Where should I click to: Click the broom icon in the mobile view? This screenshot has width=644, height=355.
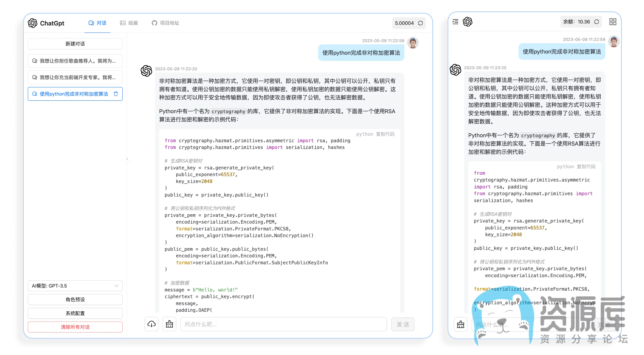pos(460,324)
